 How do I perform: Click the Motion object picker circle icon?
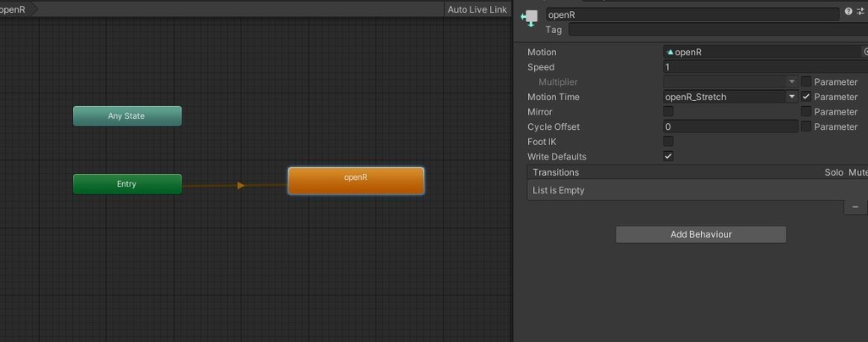coord(865,52)
